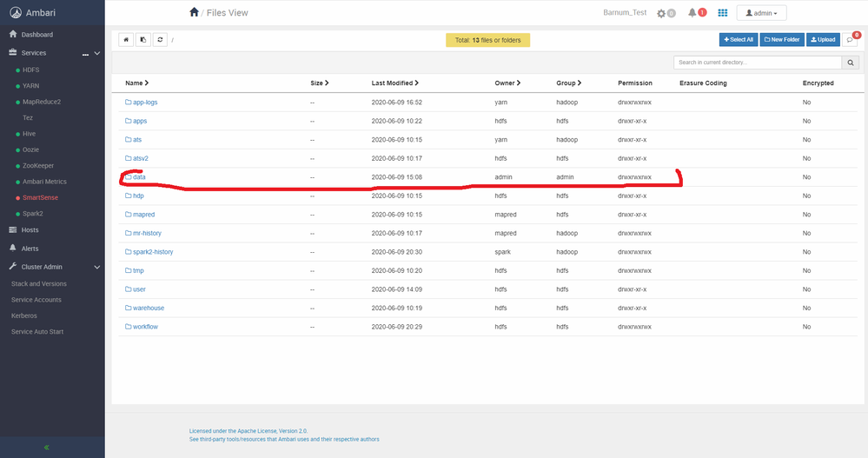The height and width of the screenshot is (458, 868).
Task: Open the Dashboard sidebar item
Action: 37,35
